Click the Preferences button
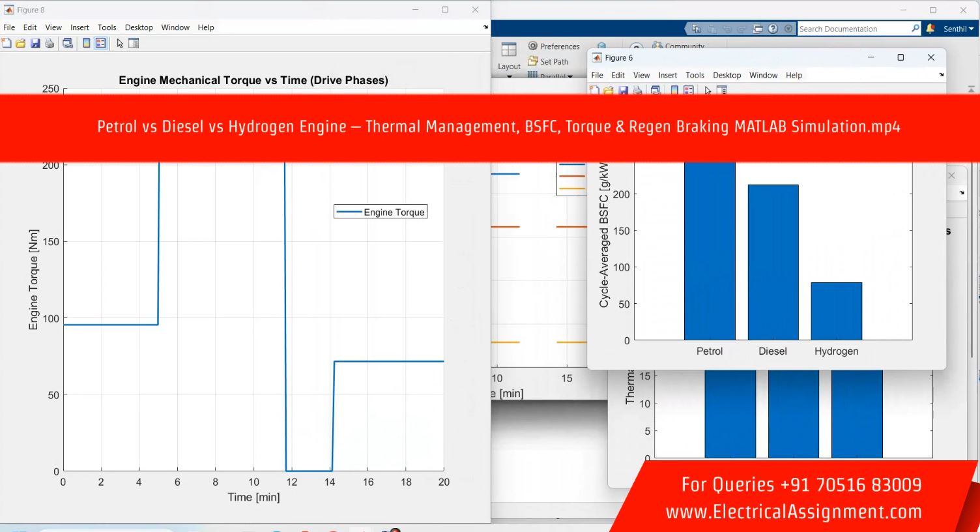980x532 pixels. point(554,46)
